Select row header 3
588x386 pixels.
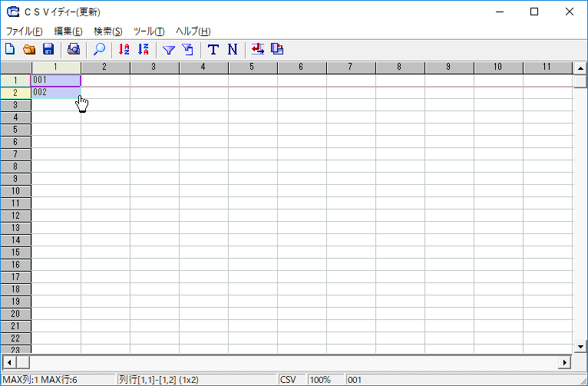[x=15, y=105]
